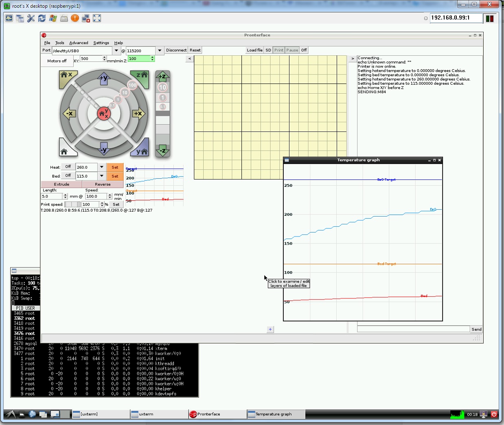The width and height of the screenshot is (504, 425).
Task: Click the red home XY center button
Action: click(x=104, y=114)
